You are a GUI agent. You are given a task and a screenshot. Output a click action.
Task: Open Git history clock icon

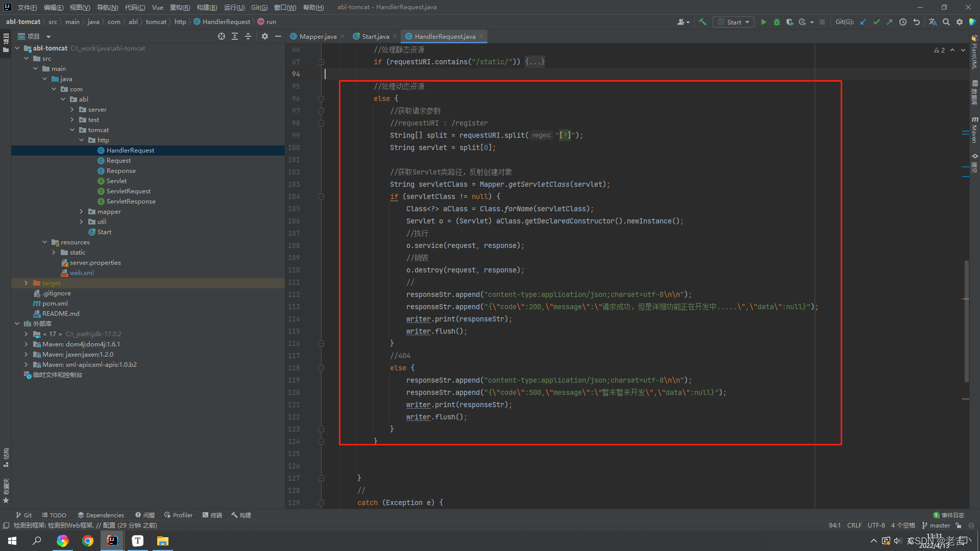coord(903,22)
